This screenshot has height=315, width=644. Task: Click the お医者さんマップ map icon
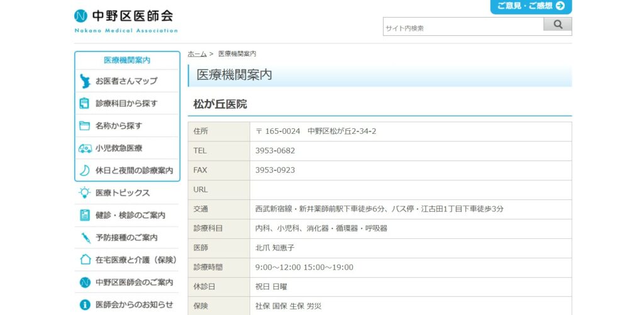tap(85, 81)
